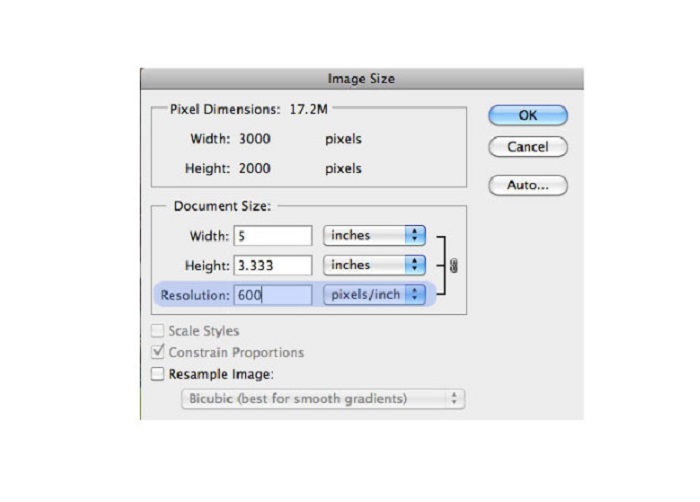
Task: Click the Image Size title bar
Action: (x=362, y=79)
